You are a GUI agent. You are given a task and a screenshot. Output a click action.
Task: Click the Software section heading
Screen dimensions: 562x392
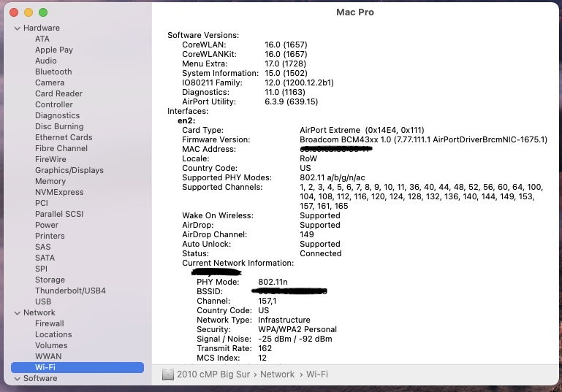coord(40,378)
